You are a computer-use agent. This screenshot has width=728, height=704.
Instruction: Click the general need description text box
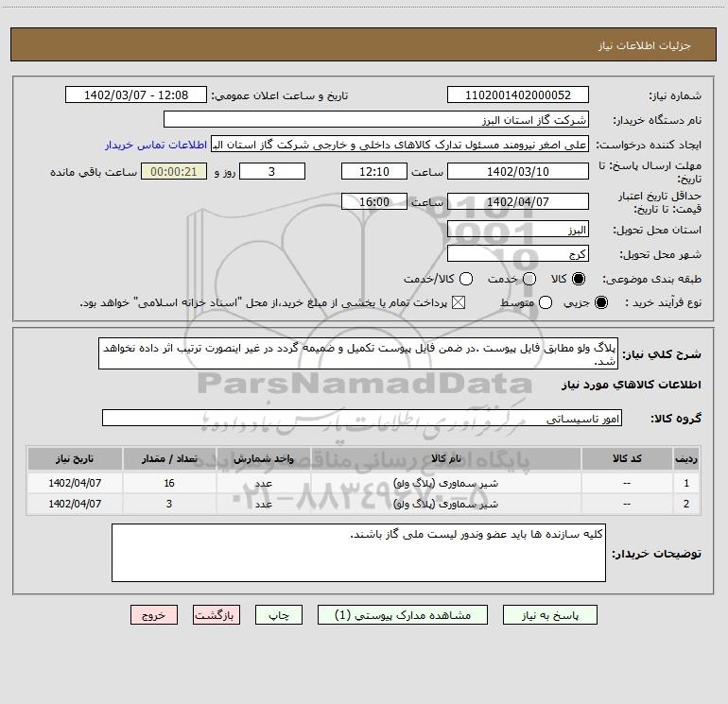coord(358,353)
